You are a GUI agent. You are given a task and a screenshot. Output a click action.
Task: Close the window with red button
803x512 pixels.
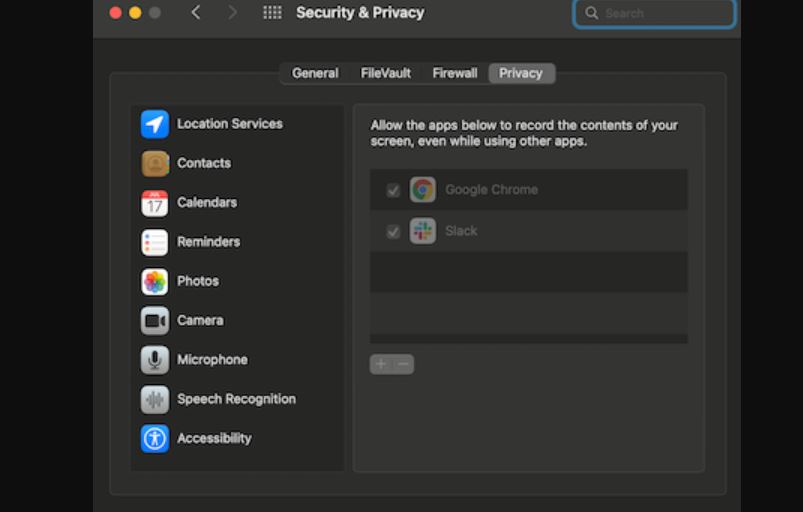pos(116,13)
